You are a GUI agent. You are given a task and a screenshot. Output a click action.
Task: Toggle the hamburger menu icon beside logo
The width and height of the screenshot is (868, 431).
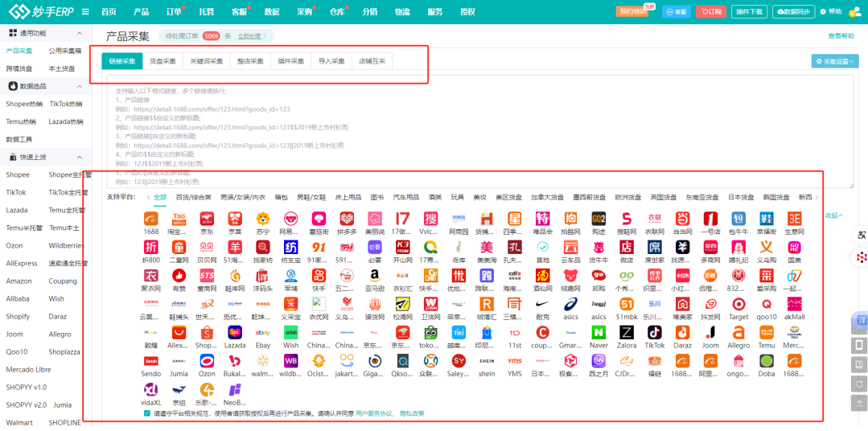(x=85, y=11)
